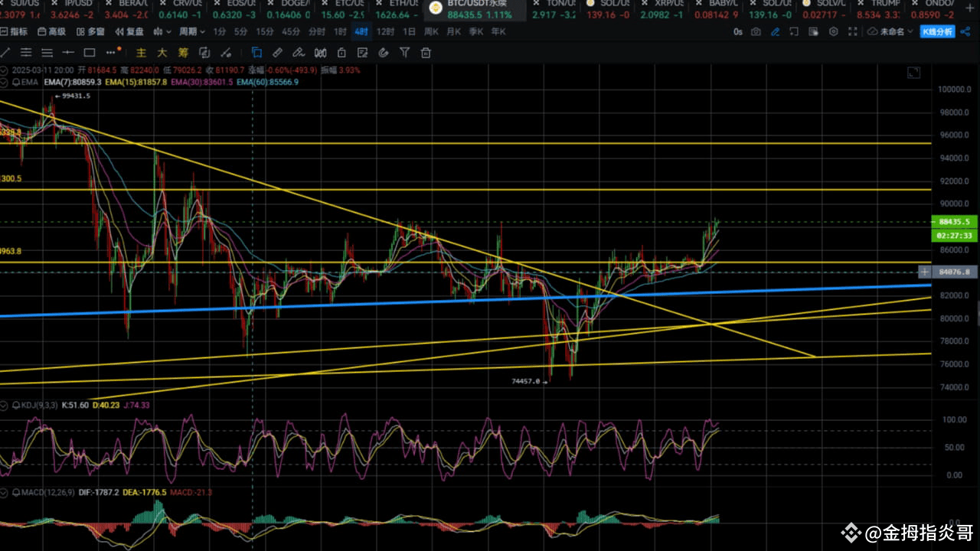Viewport: 980px width, 551px height.
Task: Switch to the 1日 timeframe
Action: tap(409, 31)
